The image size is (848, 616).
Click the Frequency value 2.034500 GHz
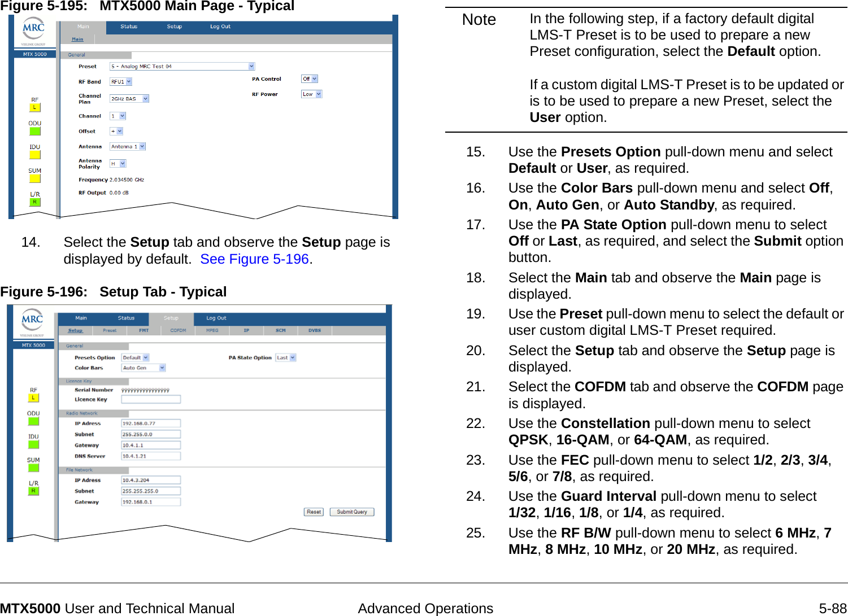click(x=127, y=180)
